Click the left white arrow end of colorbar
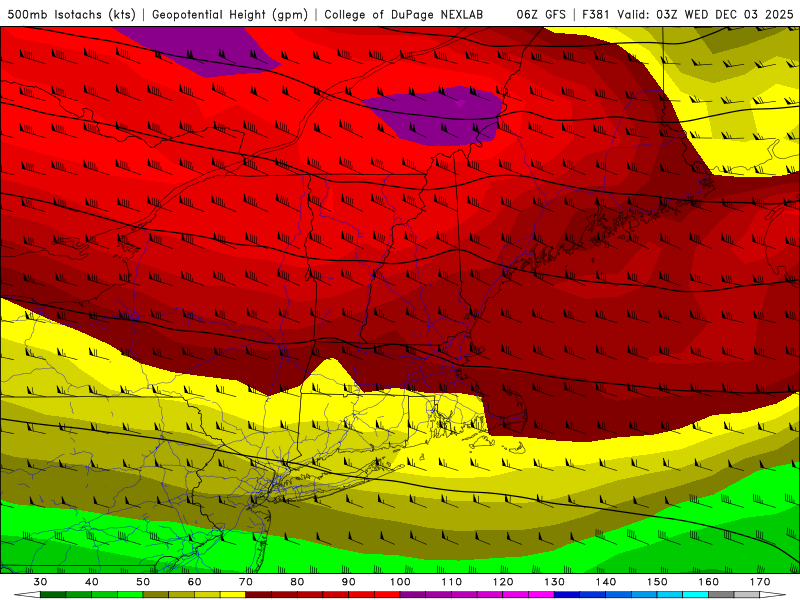The image size is (800, 600). coord(27,595)
